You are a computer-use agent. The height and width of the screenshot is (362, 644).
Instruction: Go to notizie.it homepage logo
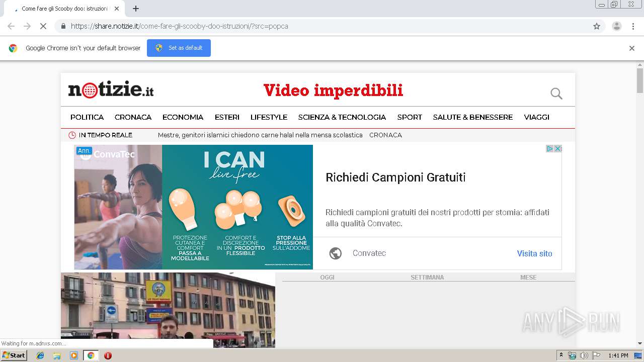pyautogui.click(x=111, y=90)
